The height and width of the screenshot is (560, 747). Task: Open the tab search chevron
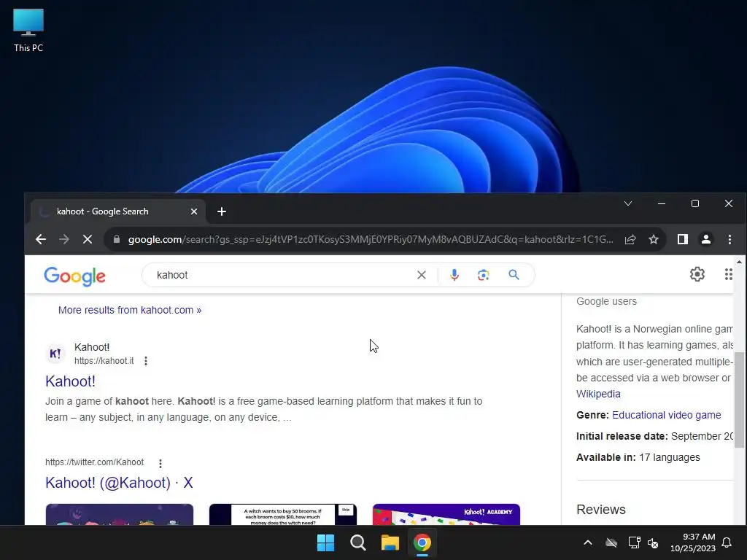tap(628, 204)
